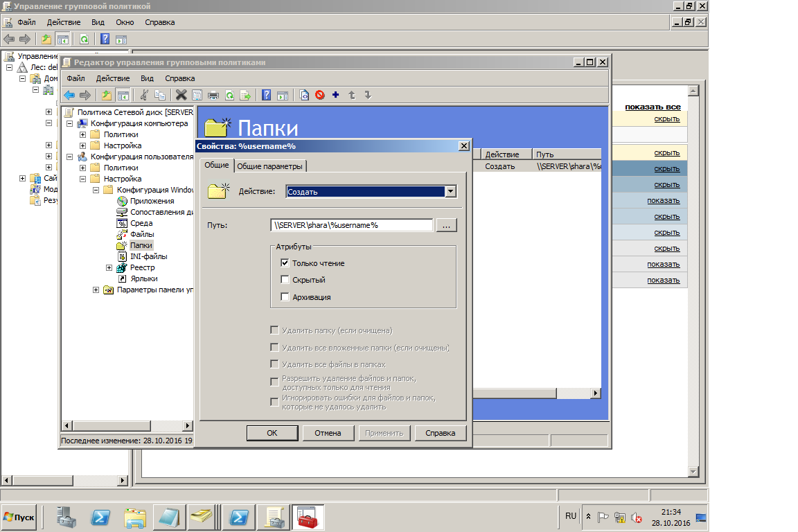Image resolution: width=798 pixels, height=532 pixels.
Task: Click the Up one level icon in the Group Policy Management toolbar
Action: (46, 39)
